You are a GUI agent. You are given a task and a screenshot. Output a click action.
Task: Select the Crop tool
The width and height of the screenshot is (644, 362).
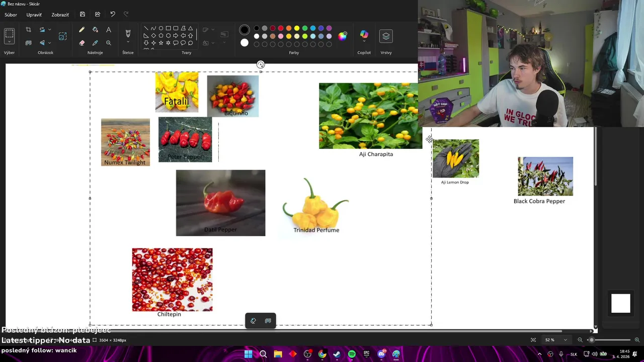[x=28, y=30]
